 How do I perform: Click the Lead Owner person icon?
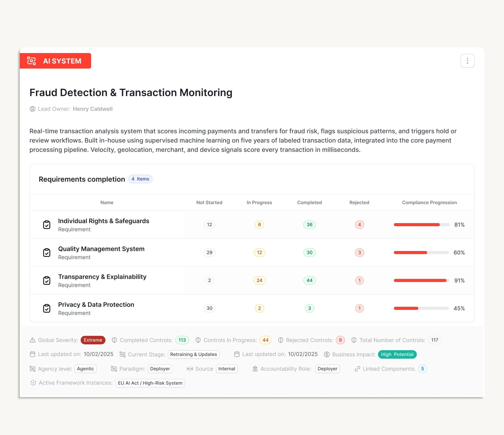point(33,109)
